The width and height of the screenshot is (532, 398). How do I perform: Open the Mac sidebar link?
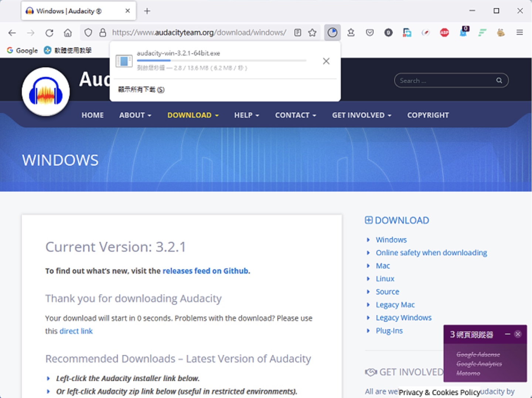click(x=383, y=266)
